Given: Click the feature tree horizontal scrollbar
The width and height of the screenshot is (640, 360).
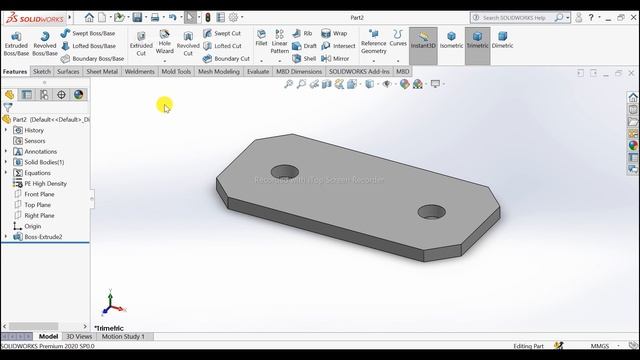Looking at the screenshot, I should pyautogui.click(x=33, y=326).
